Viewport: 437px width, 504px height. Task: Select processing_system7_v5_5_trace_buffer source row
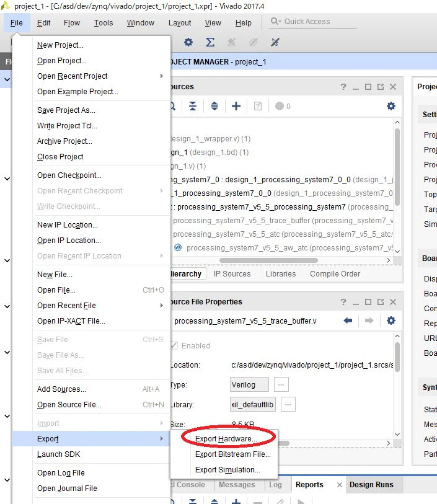[x=283, y=221]
